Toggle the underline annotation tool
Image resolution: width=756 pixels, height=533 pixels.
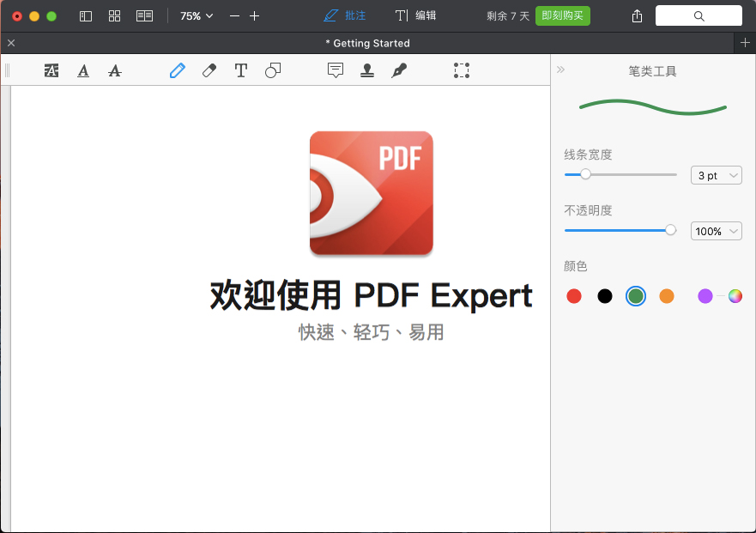pos(83,70)
